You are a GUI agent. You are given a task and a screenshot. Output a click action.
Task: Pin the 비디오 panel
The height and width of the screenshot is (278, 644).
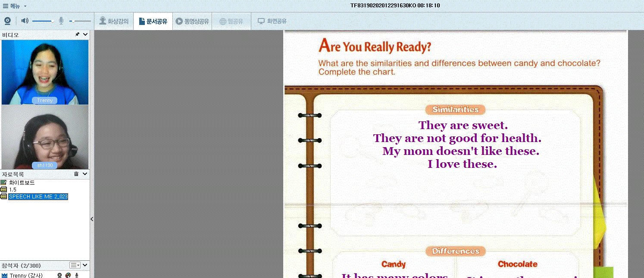[77, 34]
